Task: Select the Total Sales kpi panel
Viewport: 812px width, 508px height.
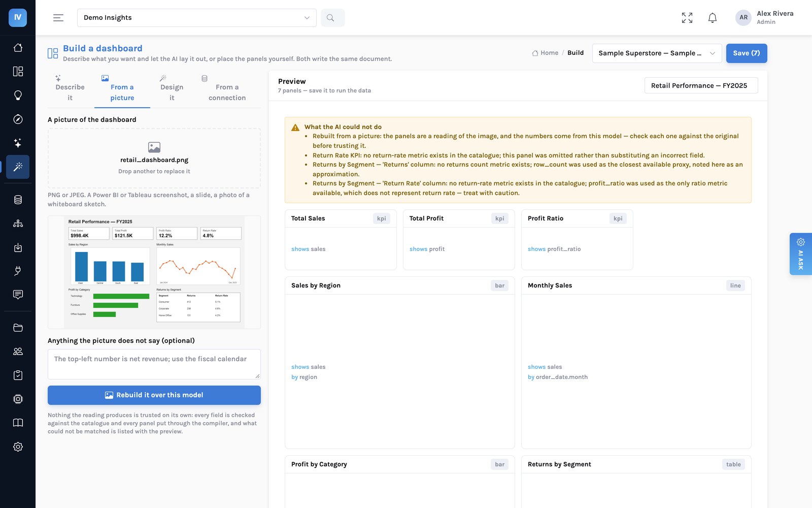Action: tap(341, 240)
